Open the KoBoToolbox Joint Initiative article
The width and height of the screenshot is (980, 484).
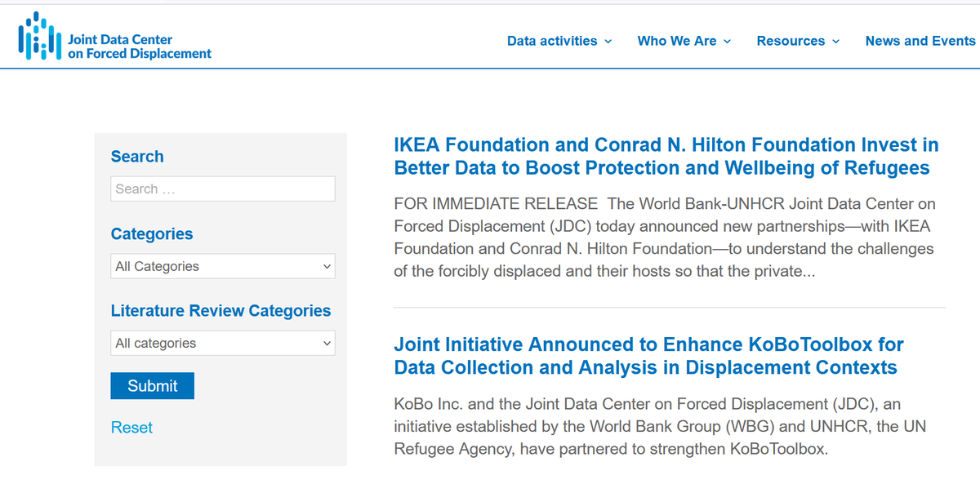coord(648,356)
